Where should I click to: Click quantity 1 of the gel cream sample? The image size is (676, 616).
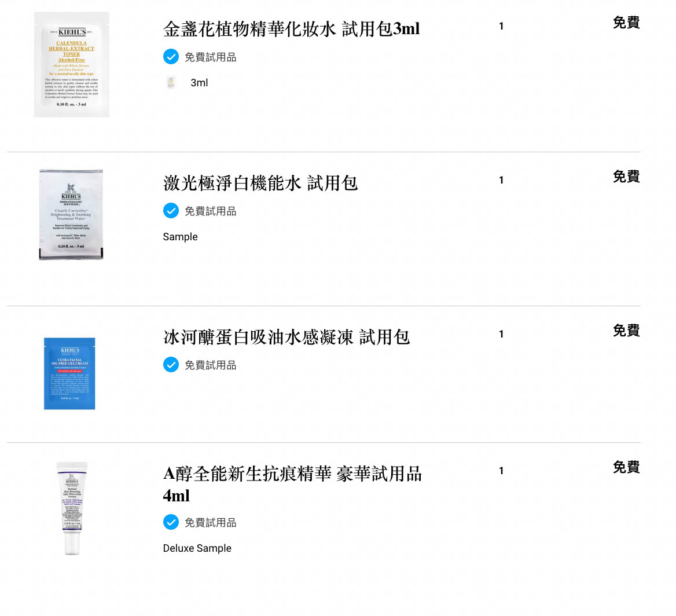pos(501,334)
